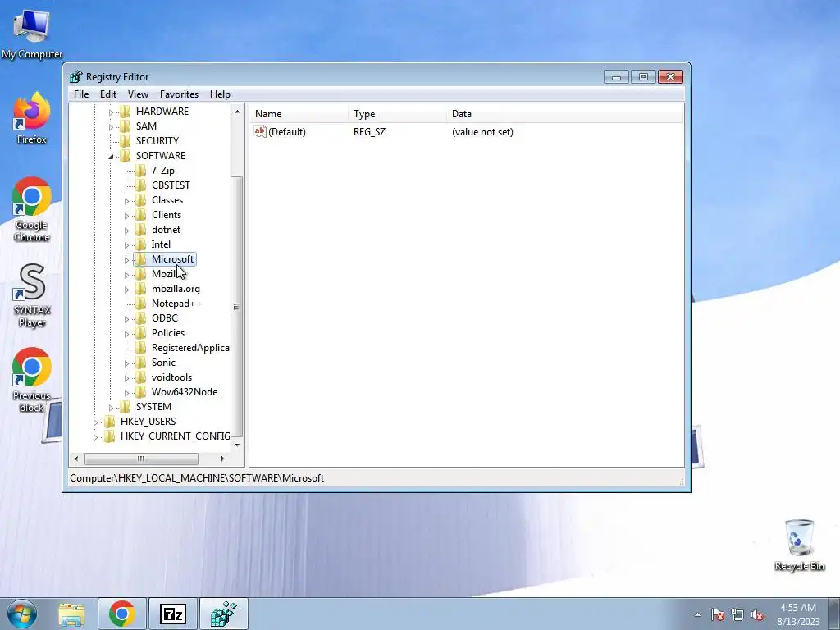This screenshot has width=840, height=630.
Task: Click the Data column header
Action: pyautogui.click(x=565, y=114)
